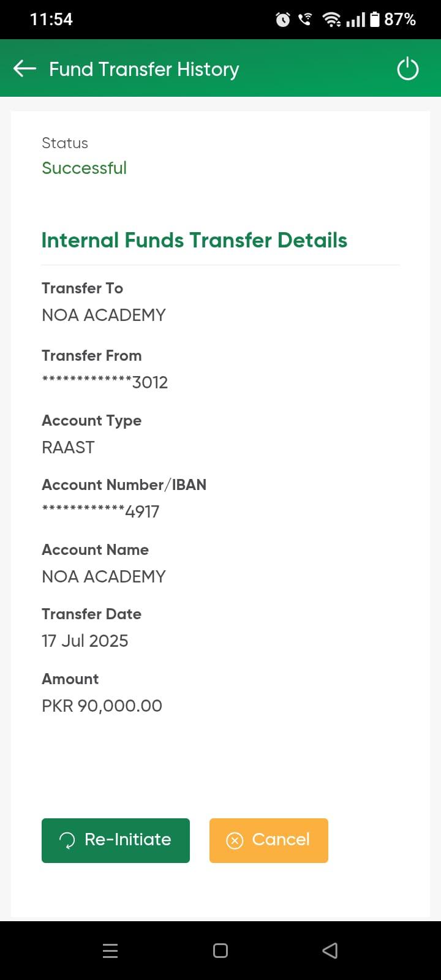Viewport: 441px width, 980px height.
Task: Tap Android back triangle icon
Action: tap(330, 951)
